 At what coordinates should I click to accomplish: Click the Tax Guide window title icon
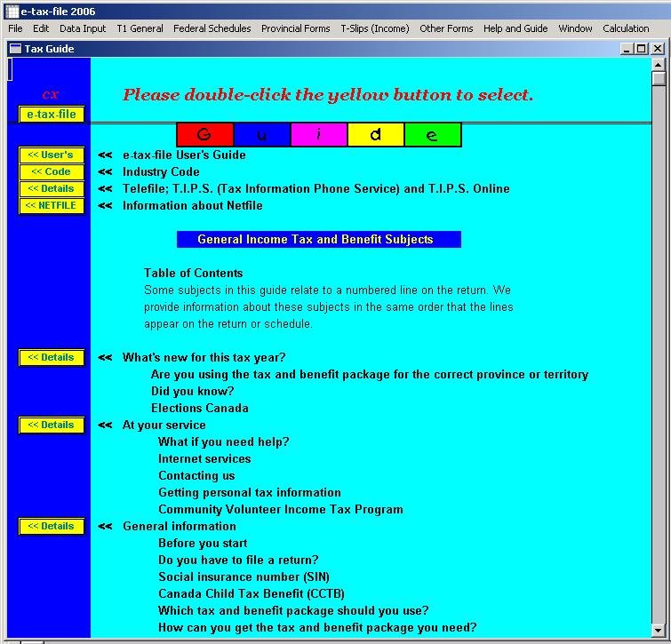[x=15, y=49]
